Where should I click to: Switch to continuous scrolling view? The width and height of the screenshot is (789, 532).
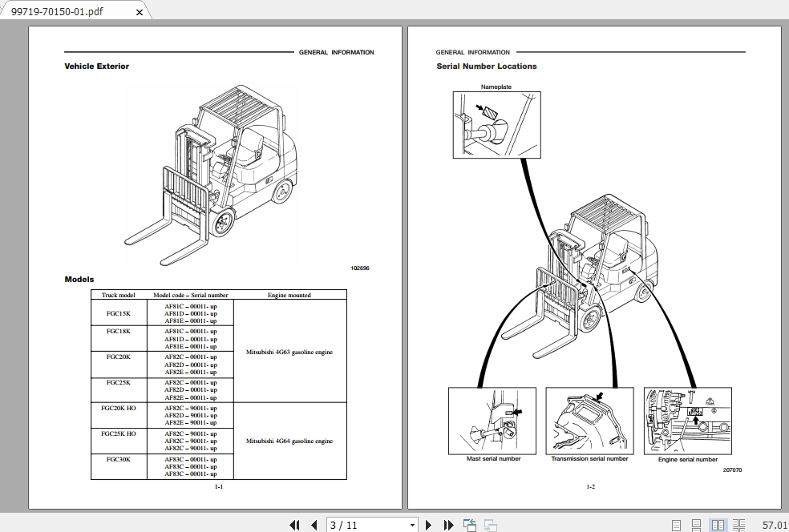pyautogui.click(x=695, y=525)
